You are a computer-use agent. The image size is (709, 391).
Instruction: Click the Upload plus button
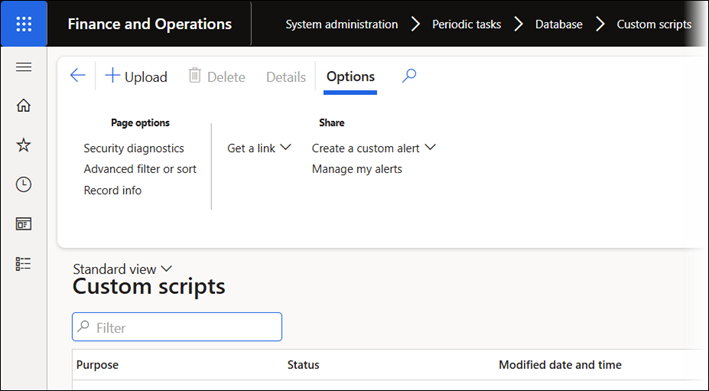[136, 76]
